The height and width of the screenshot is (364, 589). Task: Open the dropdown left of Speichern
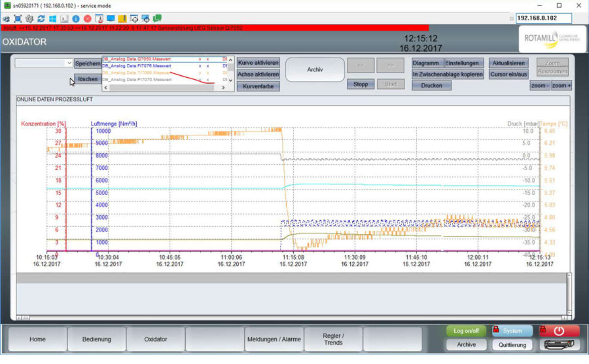click(x=44, y=63)
